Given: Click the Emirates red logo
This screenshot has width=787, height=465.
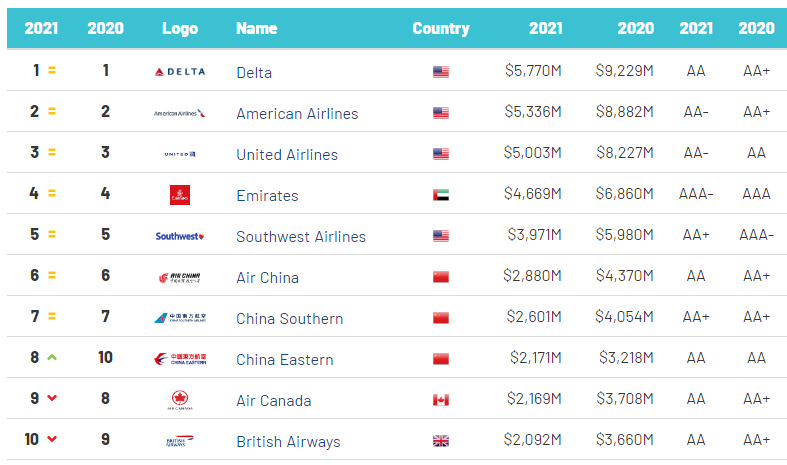Looking at the screenshot, I should tap(180, 195).
